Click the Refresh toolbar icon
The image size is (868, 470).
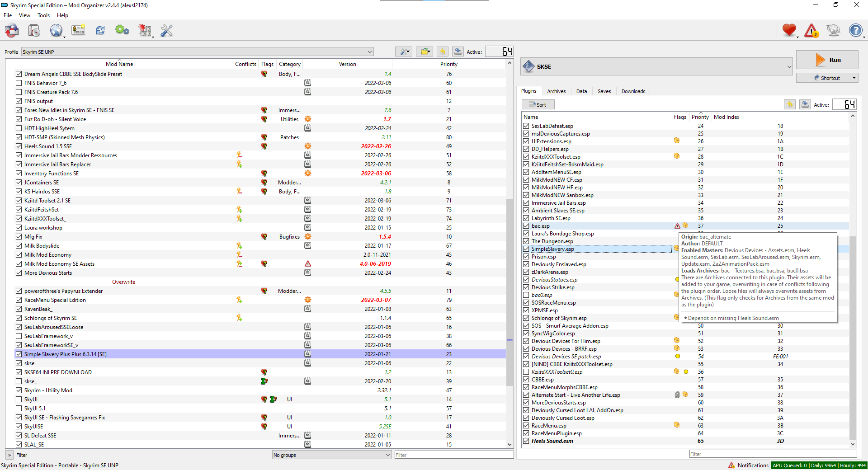coord(100,31)
